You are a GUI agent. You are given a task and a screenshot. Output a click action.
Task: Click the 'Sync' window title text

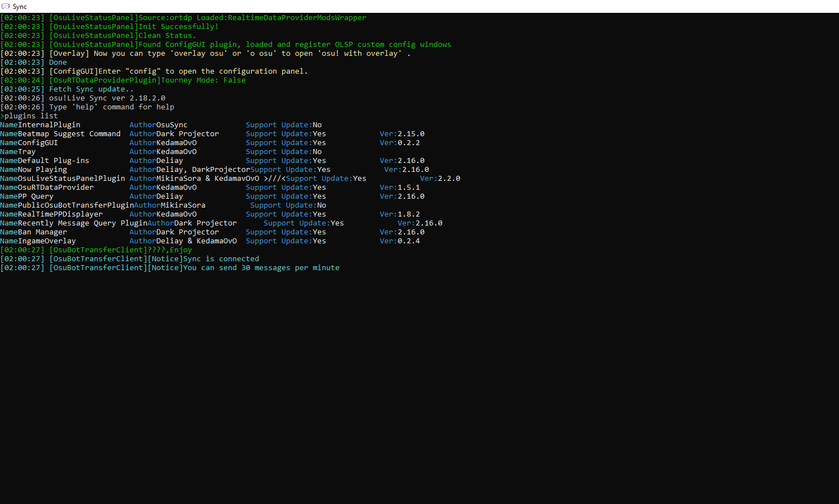coord(20,7)
